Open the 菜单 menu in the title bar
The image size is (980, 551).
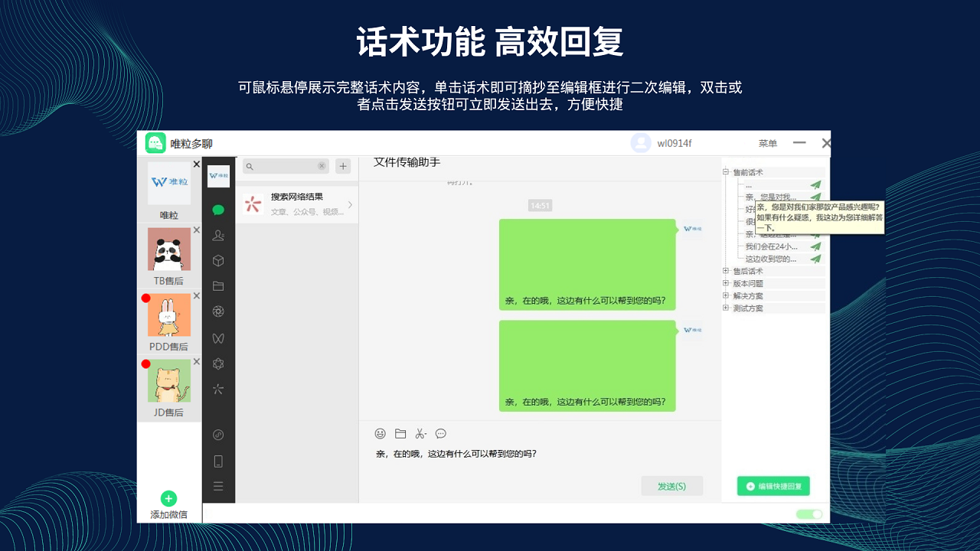767,143
